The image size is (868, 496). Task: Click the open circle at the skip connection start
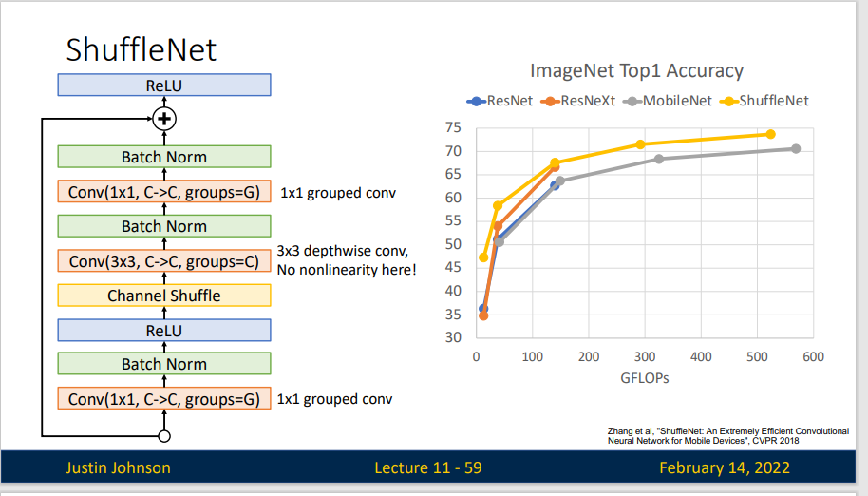pyautogui.click(x=164, y=436)
